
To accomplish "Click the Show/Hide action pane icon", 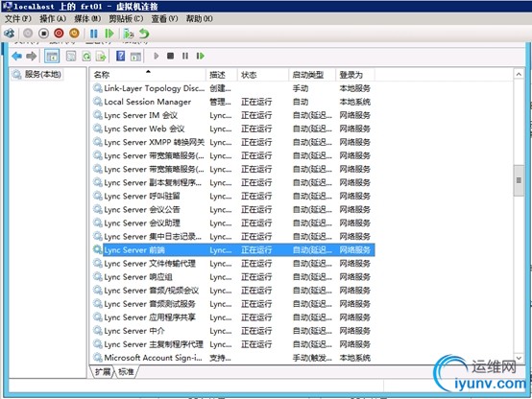I will [x=135, y=57].
